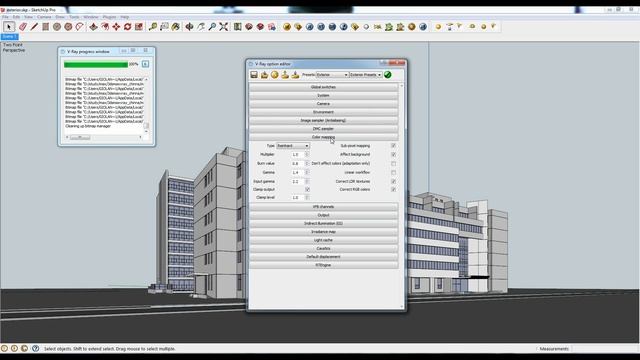640x360 pixels.
Task: Click the Gamma value field
Action: click(298, 173)
